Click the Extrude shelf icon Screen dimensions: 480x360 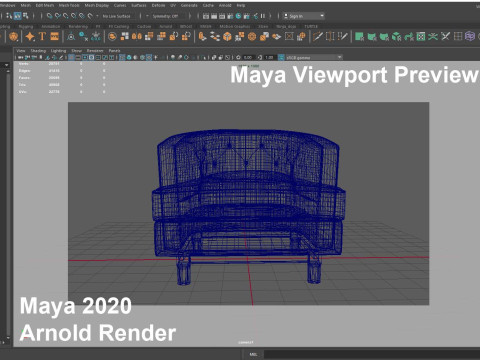pos(202,36)
